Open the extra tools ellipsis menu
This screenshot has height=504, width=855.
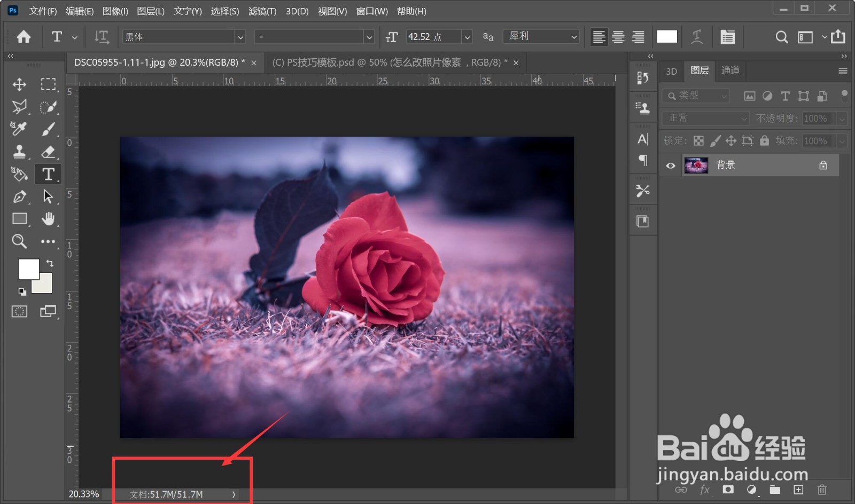[48, 241]
